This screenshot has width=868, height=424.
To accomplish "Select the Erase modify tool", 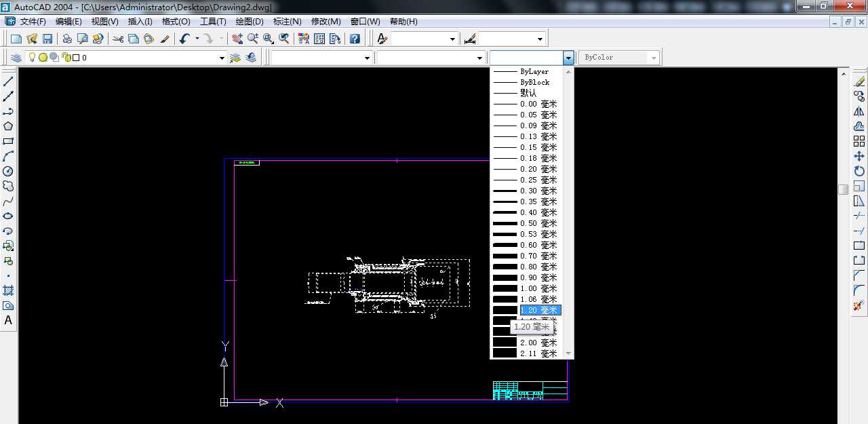I will pos(859,81).
